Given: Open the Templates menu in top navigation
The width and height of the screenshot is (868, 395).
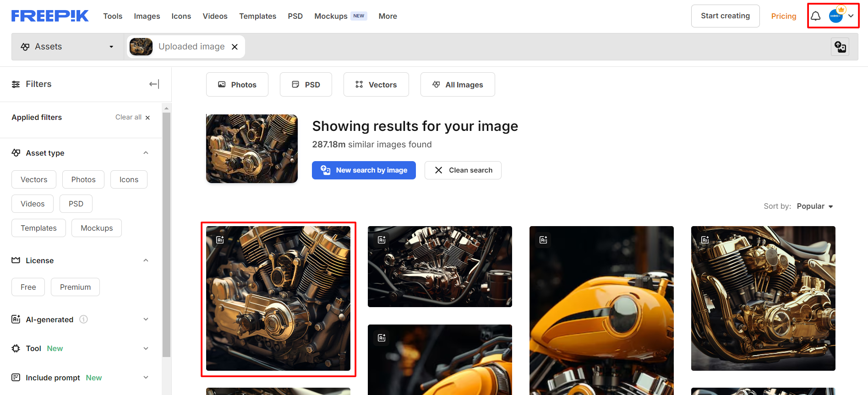Looking at the screenshot, I should [257, 16].
